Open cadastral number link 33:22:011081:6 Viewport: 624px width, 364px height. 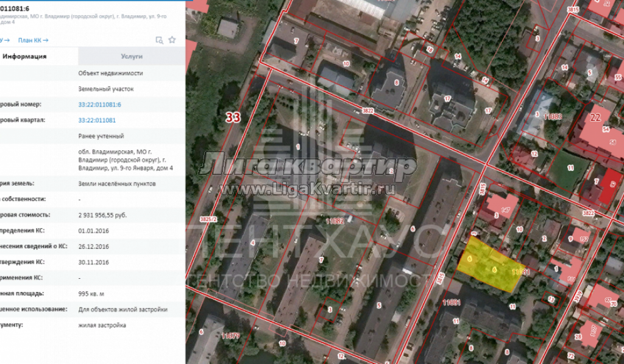99,105
